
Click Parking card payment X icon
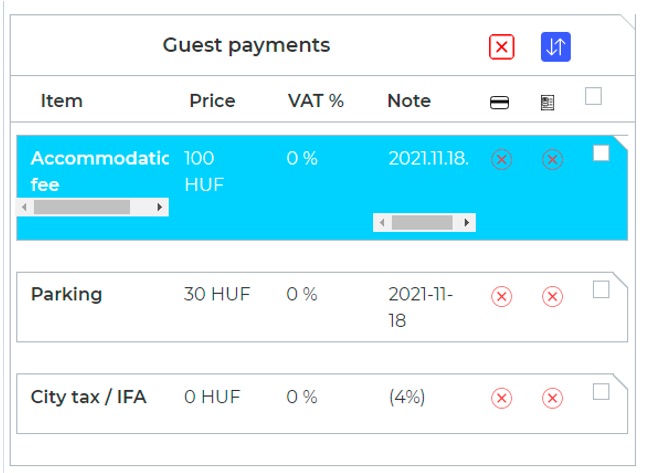[x=502, y=296]
